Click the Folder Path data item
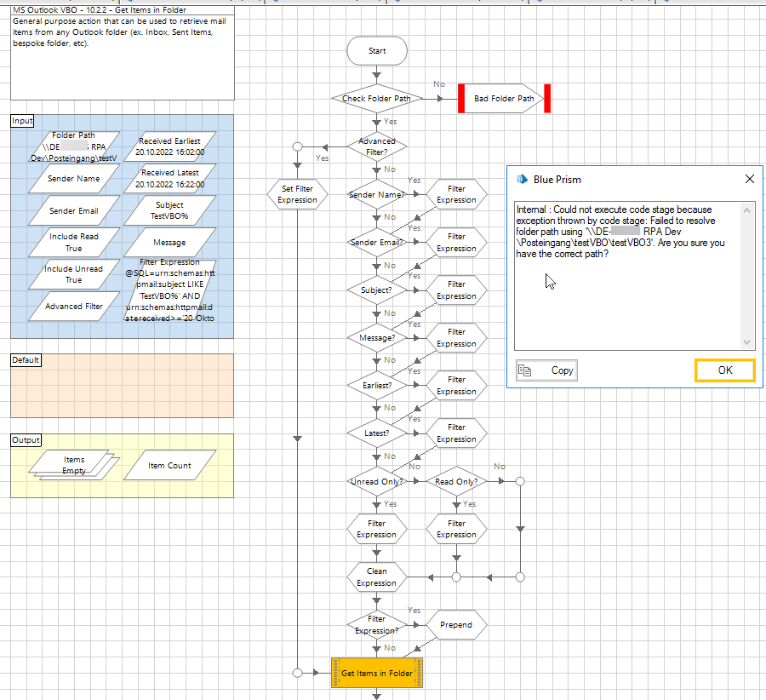The height and width of the screenshot is (700, 766). pos(74,146)
